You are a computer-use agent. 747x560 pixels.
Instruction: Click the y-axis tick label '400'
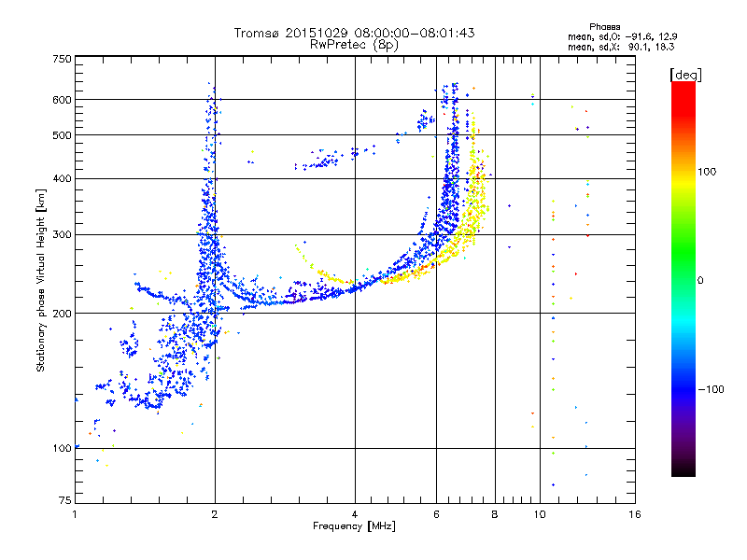tap(62, 179)
